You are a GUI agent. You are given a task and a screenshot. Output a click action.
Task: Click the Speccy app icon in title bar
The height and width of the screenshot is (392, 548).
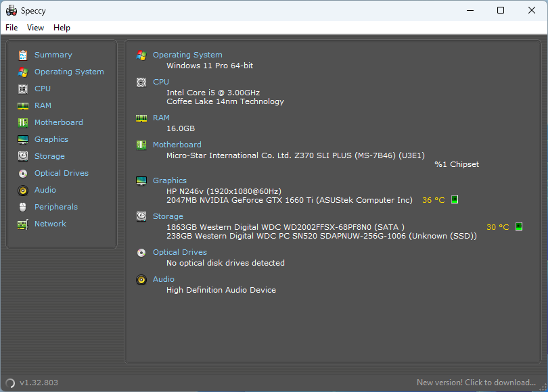[x=12, y=10]
